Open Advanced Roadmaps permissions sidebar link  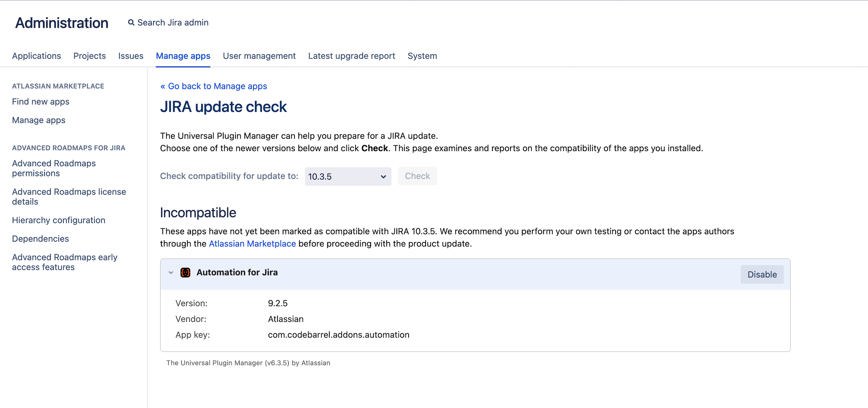[x=54, y=168]
